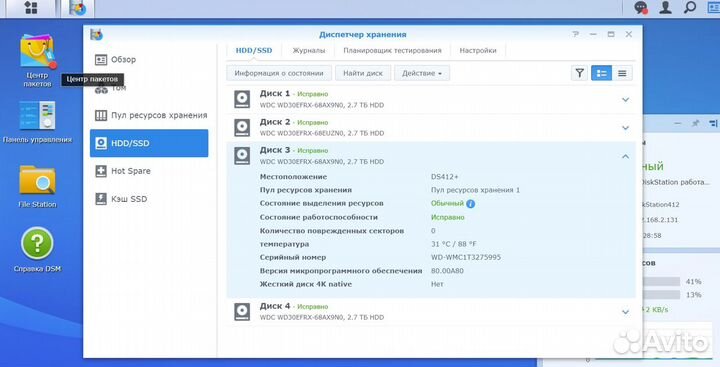The height and width of the screenshot is (367, 720).
Task: Click serial number WD-WMC1T3275995
Action: click(x=466, y=257)
